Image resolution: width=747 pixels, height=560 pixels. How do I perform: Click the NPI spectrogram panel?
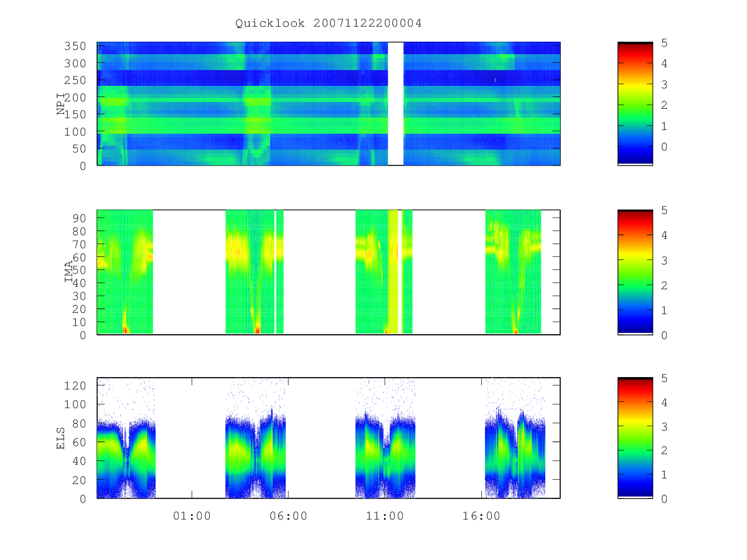[329, 103]
